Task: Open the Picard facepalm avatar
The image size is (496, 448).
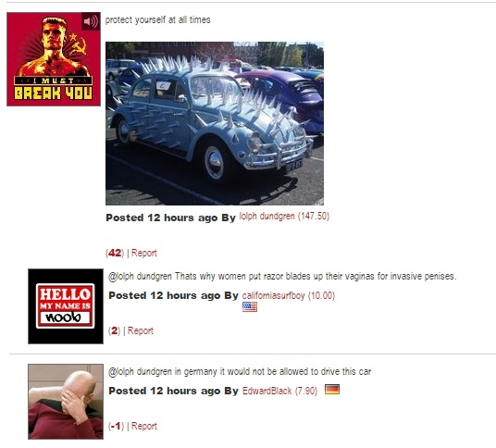Action: [x=66, y=402]
